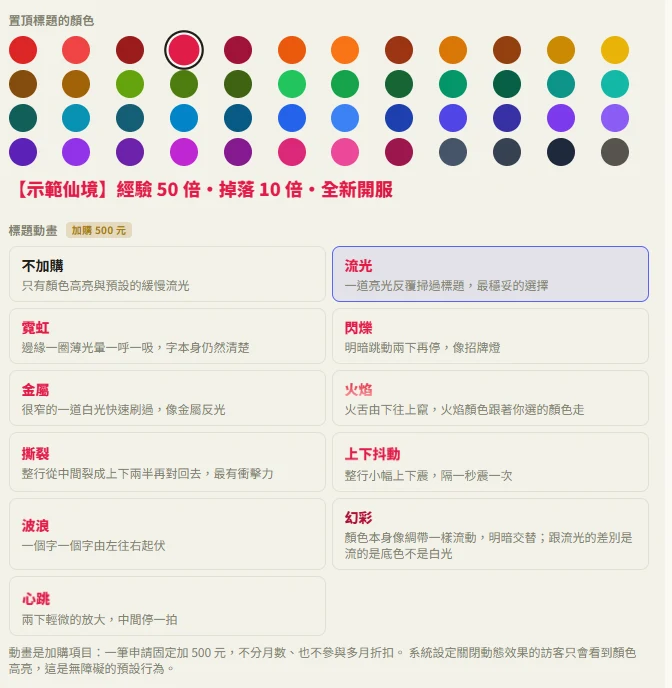Select the near-black navy swatch, eleventh in fourth row
The width and height of the screenshot is (672, 688).
pyautogui.click(x=561, y=152)
